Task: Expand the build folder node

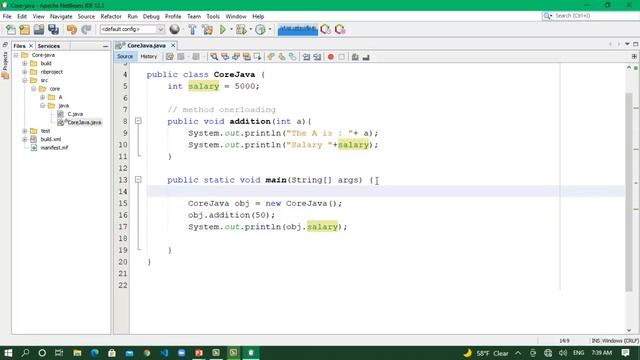Action: 25,64
